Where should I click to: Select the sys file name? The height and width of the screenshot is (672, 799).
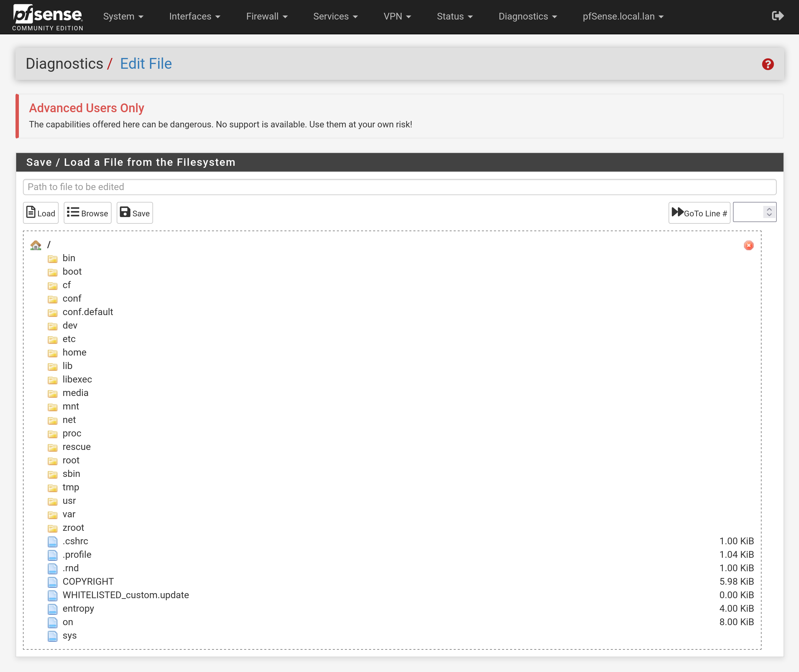tap(70, 636)
